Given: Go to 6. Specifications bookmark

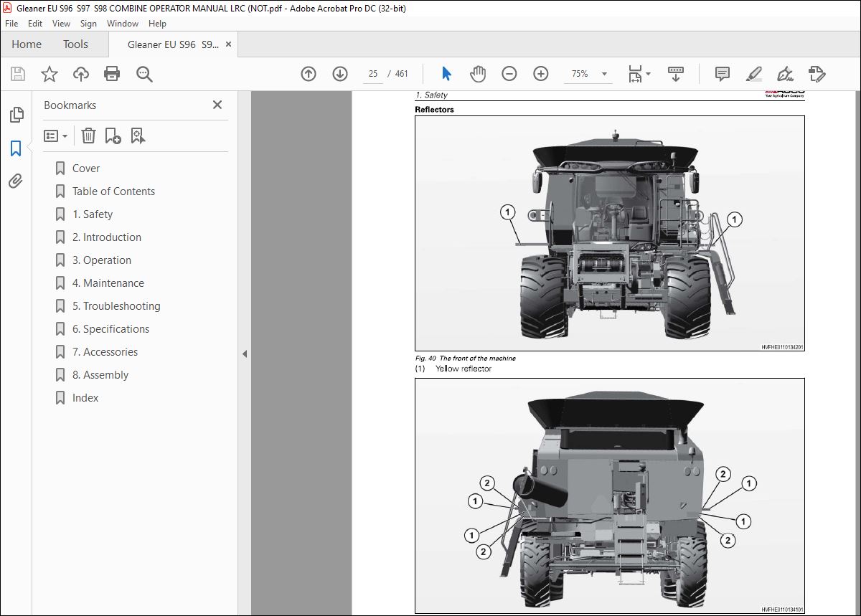Looking at the screenshot, I should (111, 329).
